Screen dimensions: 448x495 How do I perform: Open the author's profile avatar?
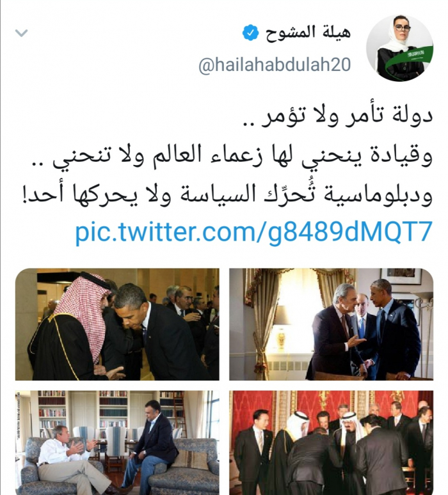pos(399,48)
